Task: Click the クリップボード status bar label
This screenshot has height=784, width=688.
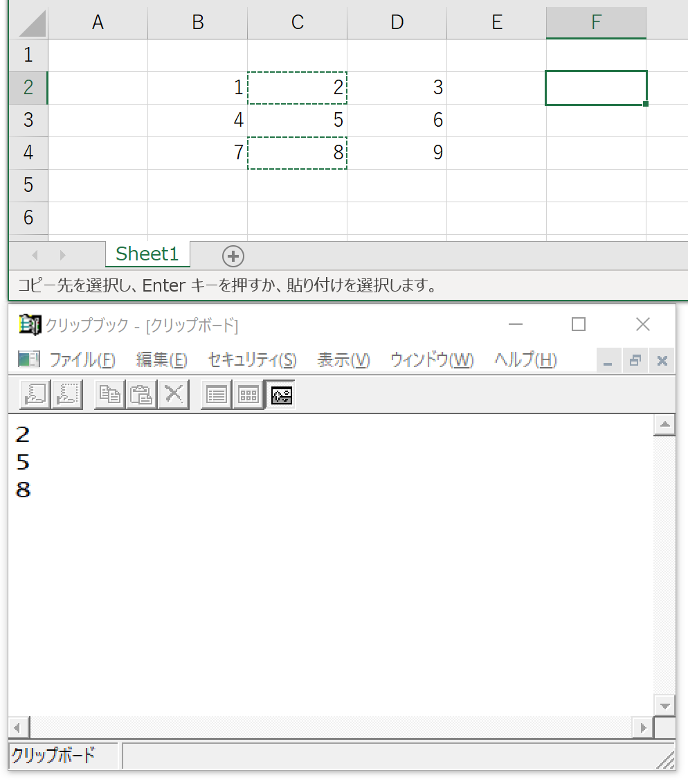Action: (53, 755)
